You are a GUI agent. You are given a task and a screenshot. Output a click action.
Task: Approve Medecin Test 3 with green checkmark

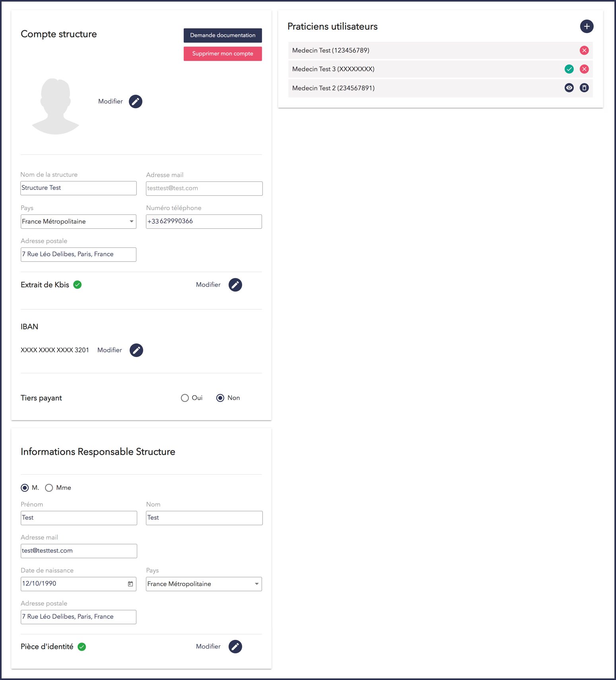pyautogui.click(x=569, y=69)
